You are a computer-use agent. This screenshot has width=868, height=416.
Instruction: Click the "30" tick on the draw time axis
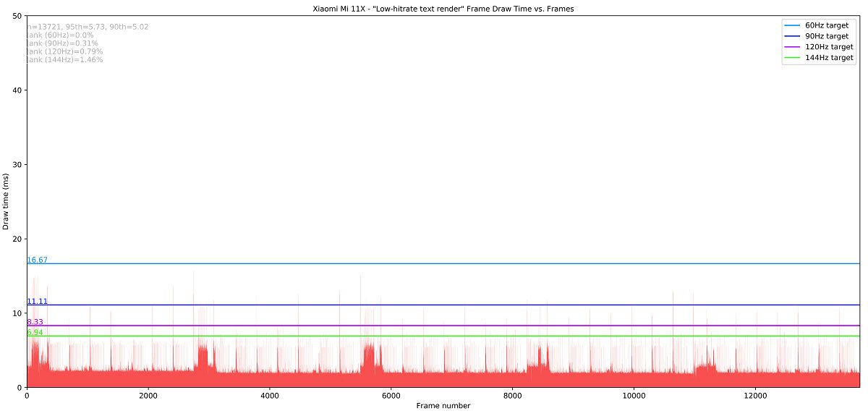pos(17,164)
